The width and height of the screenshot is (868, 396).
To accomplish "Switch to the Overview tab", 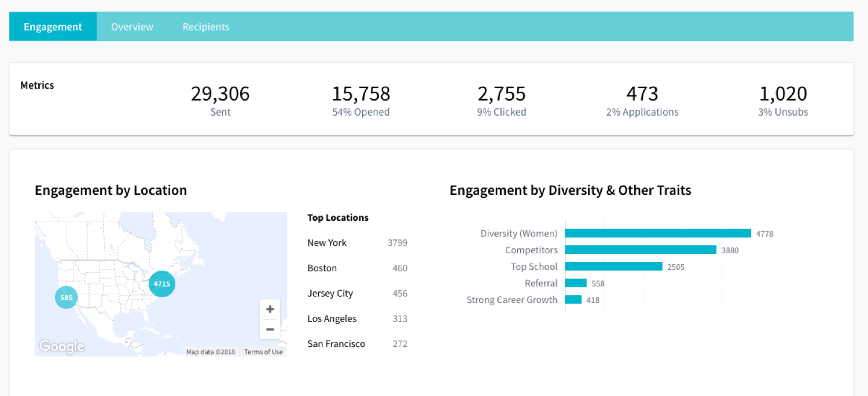I will click(x=132, y=27).
